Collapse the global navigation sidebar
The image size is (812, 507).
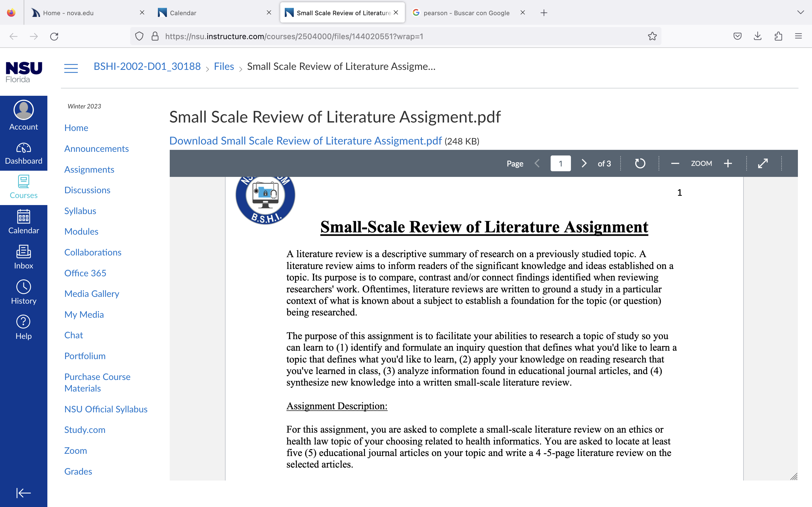click(23, 493)
